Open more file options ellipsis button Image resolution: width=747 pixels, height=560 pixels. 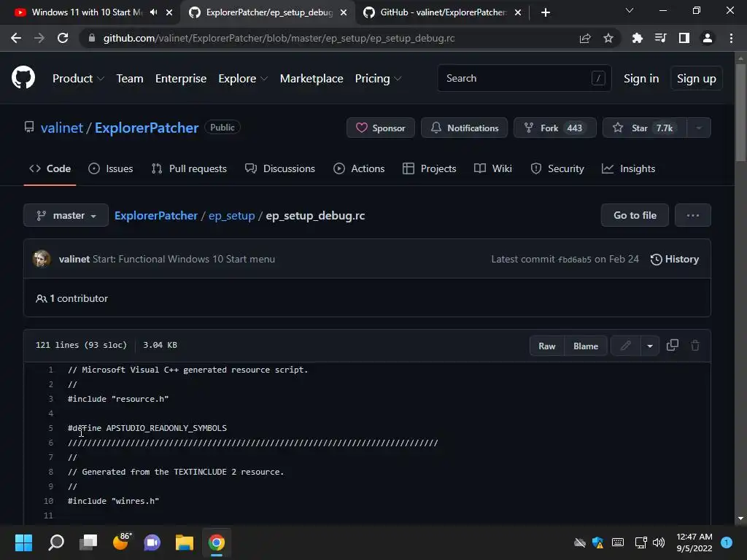click(x=693, y=215)
